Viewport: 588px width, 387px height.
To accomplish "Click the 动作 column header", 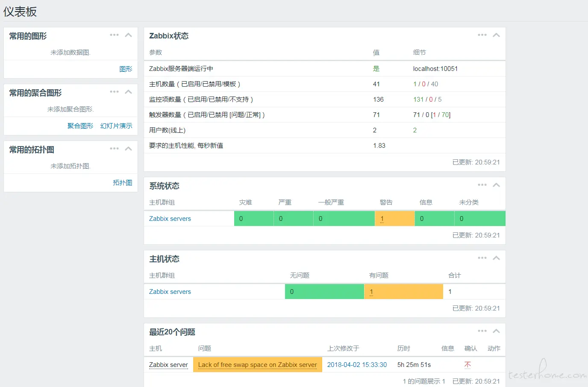I will tap(494, 349).
